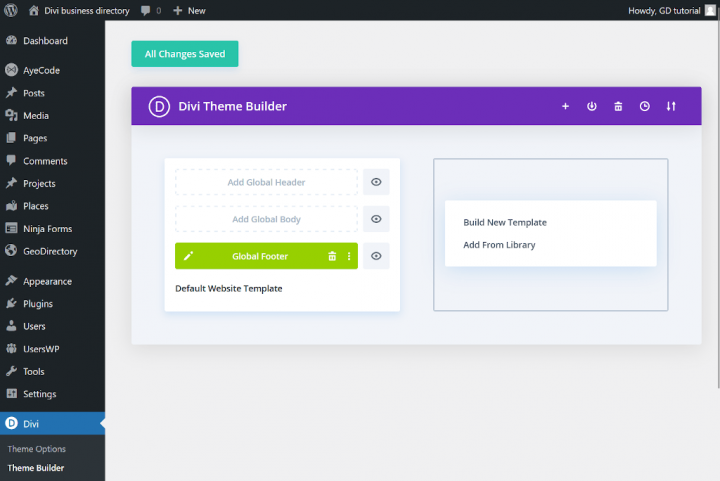The height and width of the screenshot is (481, 720).
Task: Open the Theme Options submenu link
Action: (37, 449)
